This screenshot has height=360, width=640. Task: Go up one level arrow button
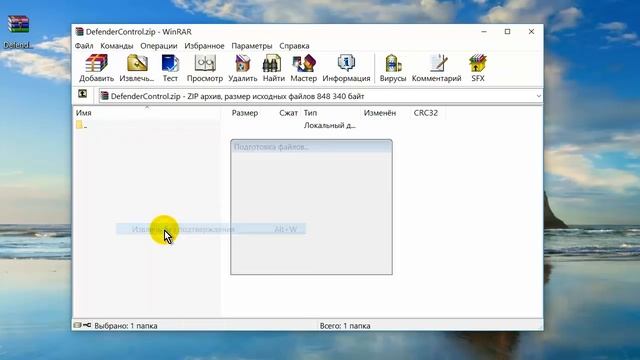click(x=82, y=94)
